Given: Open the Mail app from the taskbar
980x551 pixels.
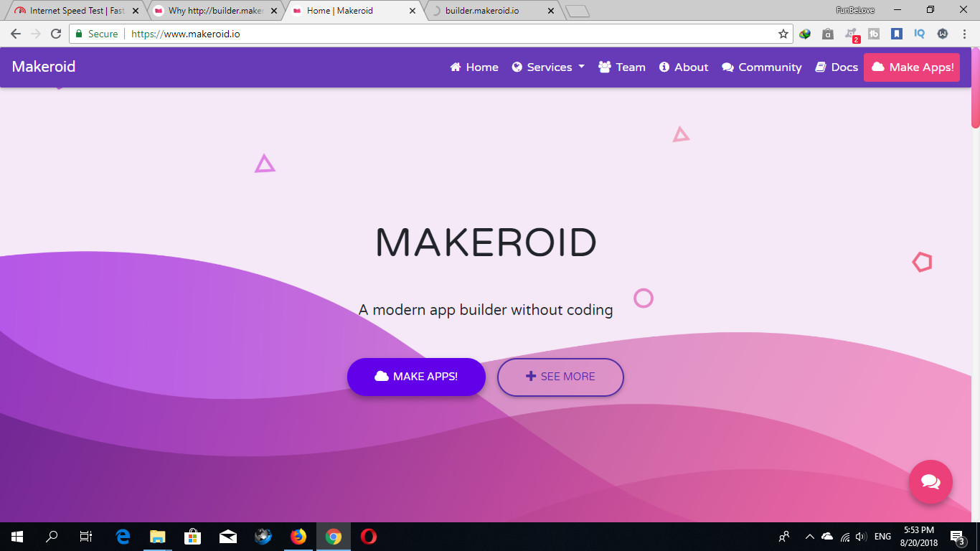Looking at the screenshot, I should coord(228,537).
